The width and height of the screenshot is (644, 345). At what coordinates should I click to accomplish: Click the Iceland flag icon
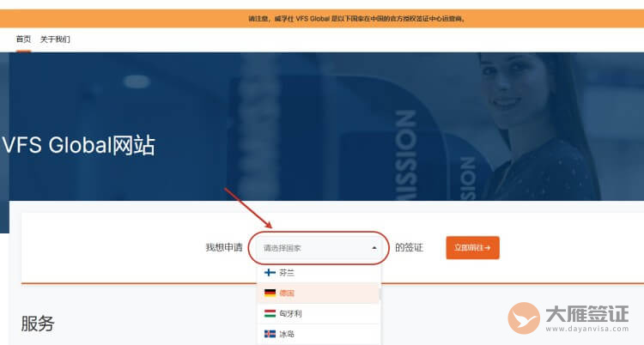tap(270, 335)
